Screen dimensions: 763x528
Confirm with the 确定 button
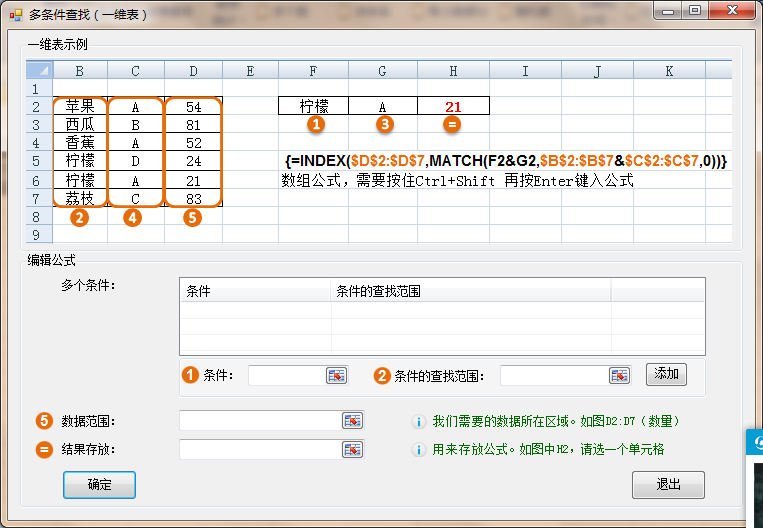[x=99, y=485]
